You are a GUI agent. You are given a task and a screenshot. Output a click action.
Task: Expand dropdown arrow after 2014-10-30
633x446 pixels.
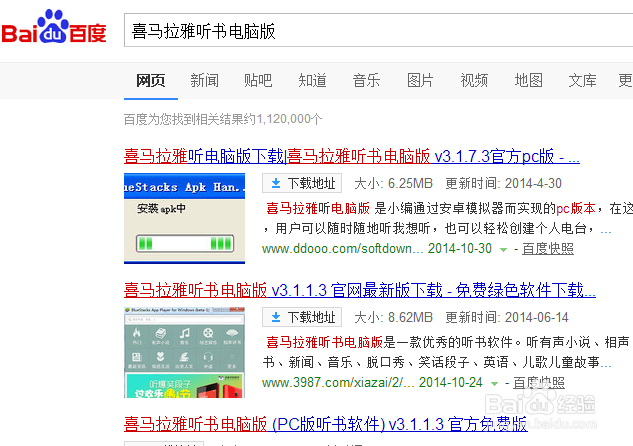pyautogui.click(x=503, y=249)
